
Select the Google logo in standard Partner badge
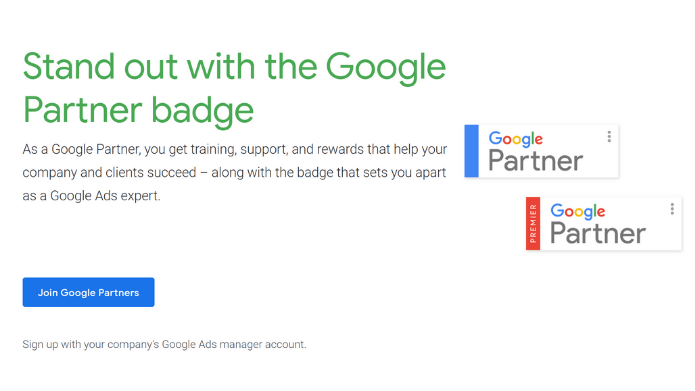point(515,139)
